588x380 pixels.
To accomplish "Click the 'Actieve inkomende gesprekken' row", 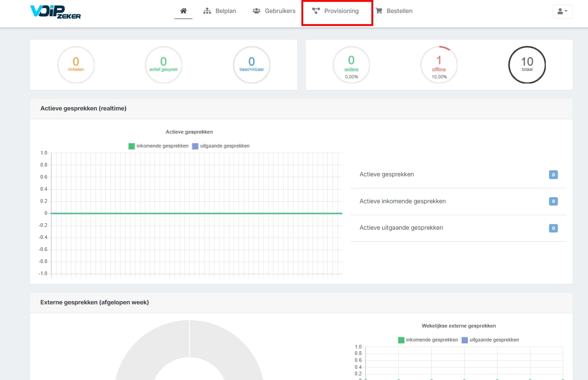I will 459,201.
